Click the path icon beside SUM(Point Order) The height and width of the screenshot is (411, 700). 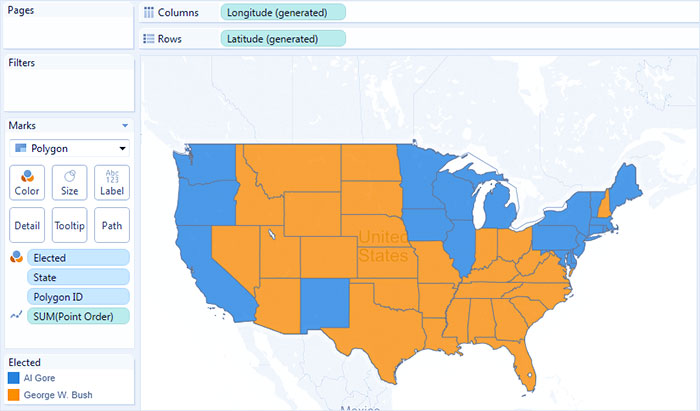click(x=16, y=316)
